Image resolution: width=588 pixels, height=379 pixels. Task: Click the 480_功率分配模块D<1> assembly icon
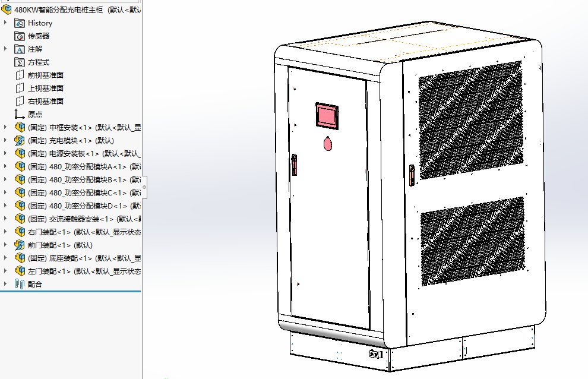[x=20, y=206]
